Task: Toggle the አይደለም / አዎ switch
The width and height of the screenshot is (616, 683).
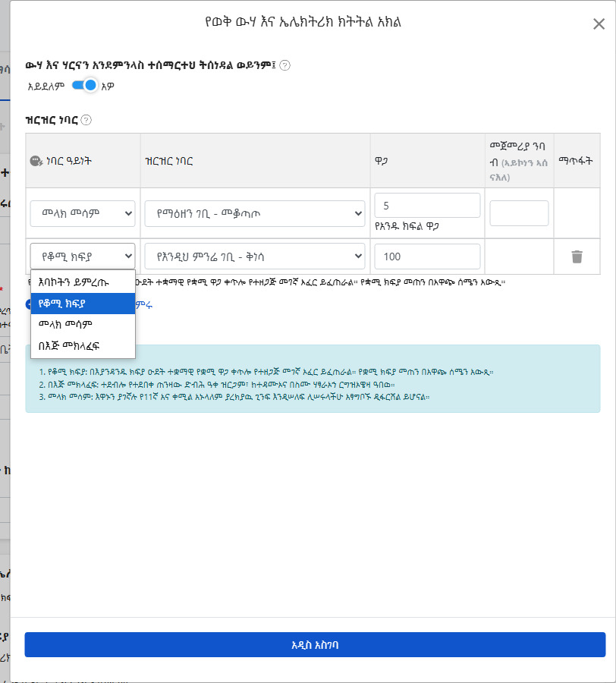Action: point(84,85)
